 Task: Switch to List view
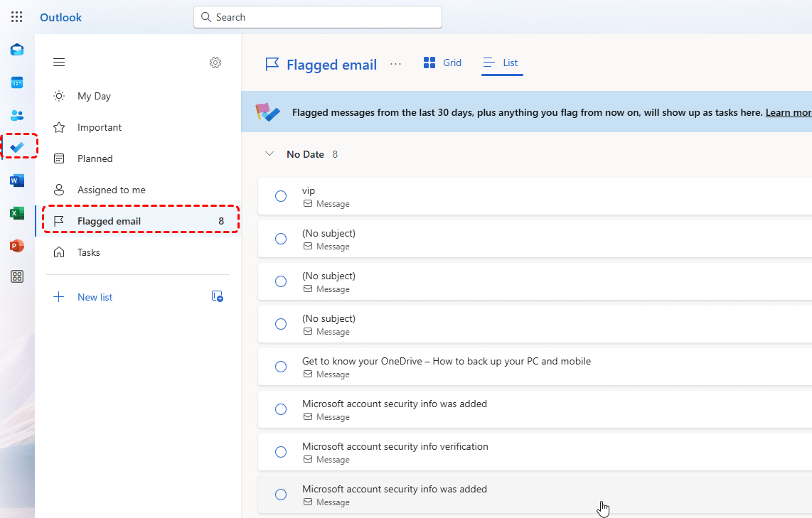[501, 63]
